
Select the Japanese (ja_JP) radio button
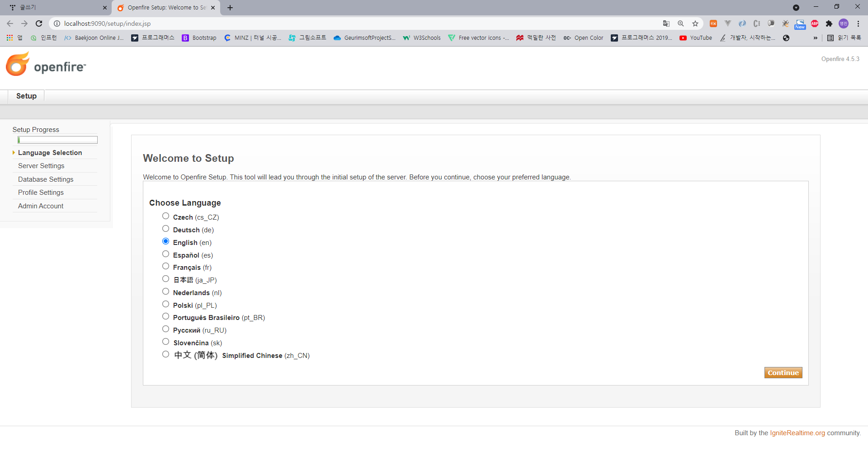click(x=166, y=279)
